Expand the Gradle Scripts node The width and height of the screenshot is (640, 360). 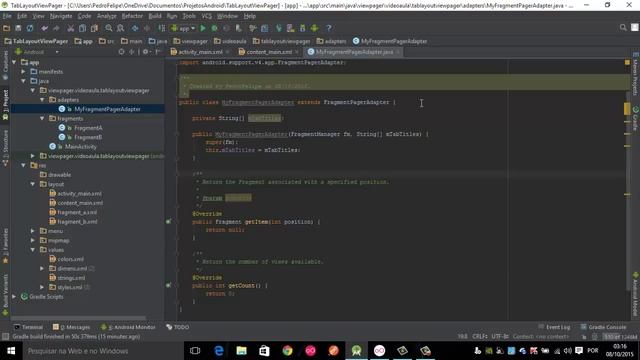pyautogui.click(x=14, y=297)
